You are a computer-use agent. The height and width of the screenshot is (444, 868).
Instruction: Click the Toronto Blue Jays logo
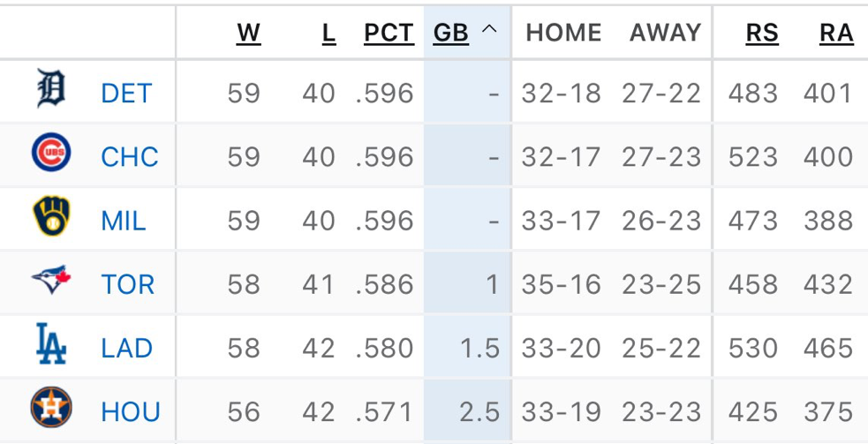pos(51,282)
